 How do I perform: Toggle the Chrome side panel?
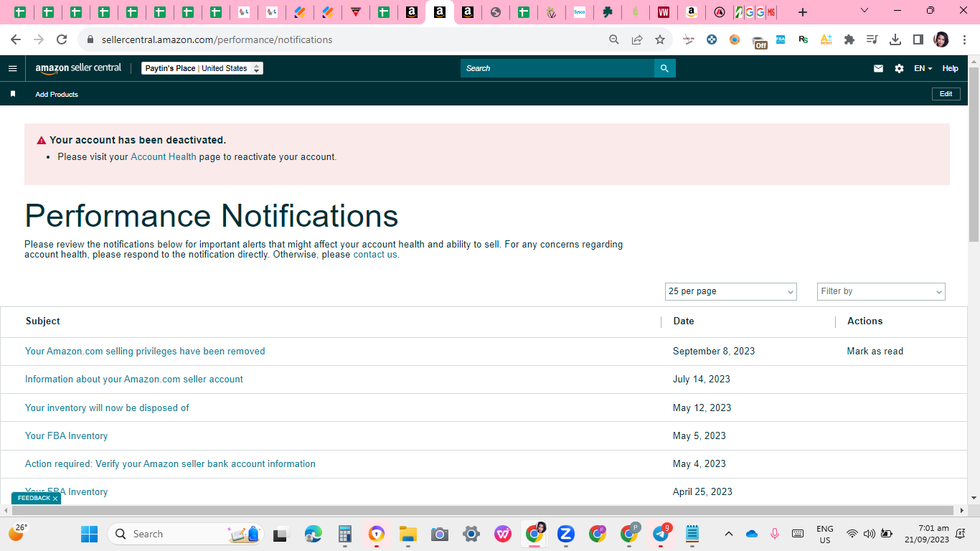coord(918,39)
